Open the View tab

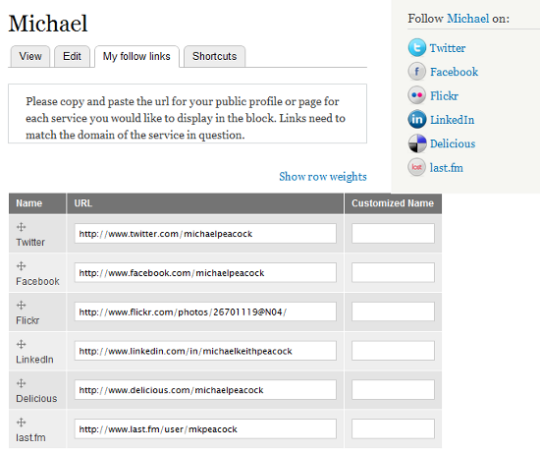(x=30, y=56)
